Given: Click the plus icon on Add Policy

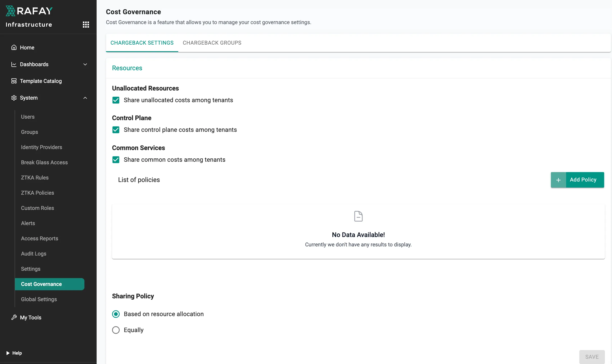Looking at the screenshot, I should [x=558, y=180].
